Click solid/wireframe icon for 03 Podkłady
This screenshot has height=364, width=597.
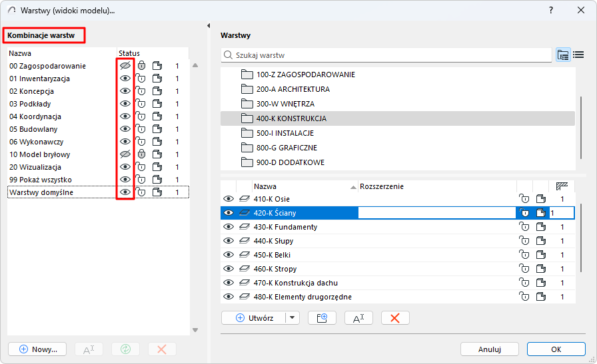tap(157, 103)
